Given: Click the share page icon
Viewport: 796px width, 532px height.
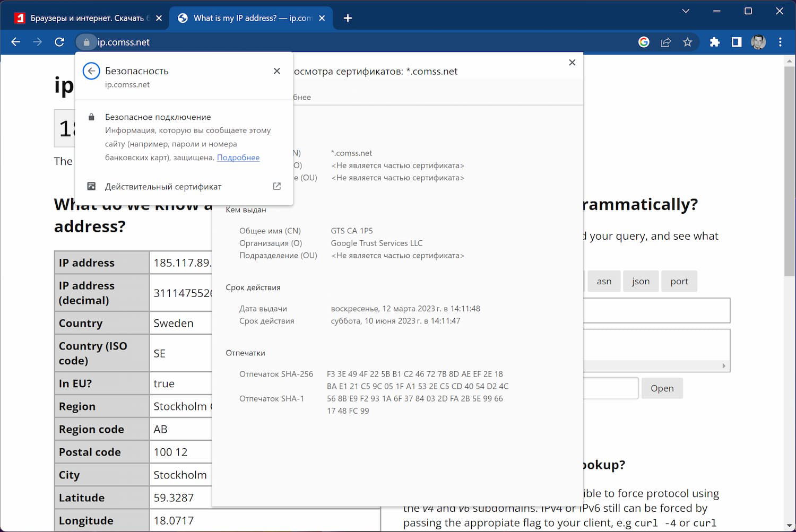Looking at the screenshot, I should (x=665, y=42).
